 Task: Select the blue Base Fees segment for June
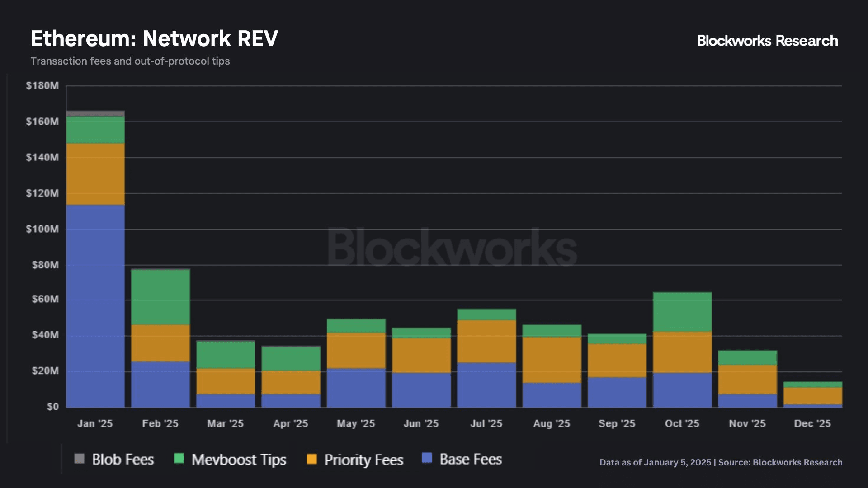coord(421,390)
